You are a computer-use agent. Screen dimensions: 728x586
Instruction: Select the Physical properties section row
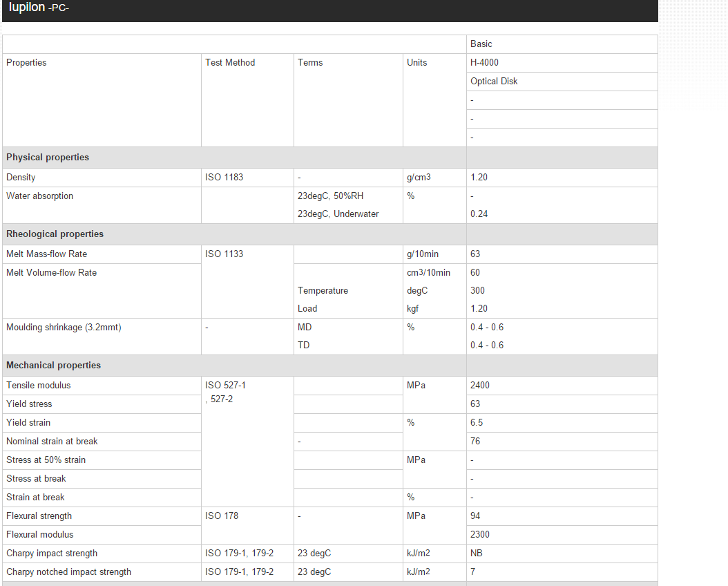(329, 158)
